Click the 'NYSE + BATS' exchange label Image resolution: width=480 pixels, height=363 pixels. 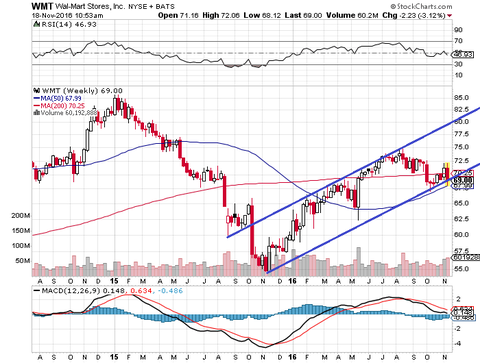[x=151, y=7]
